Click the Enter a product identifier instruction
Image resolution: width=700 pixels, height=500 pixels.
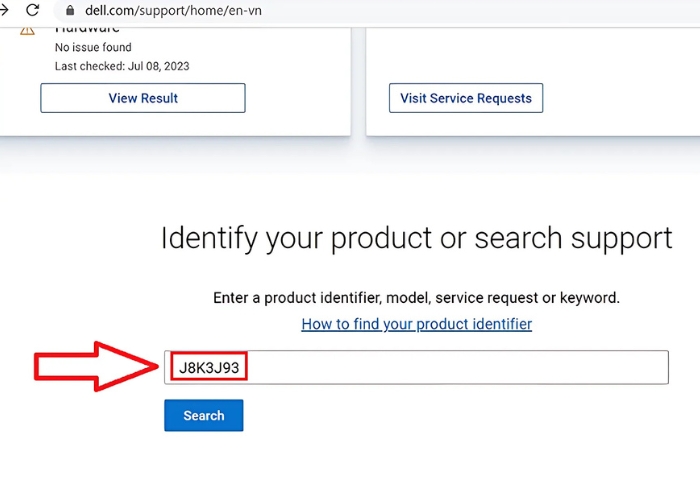(416, 298)
